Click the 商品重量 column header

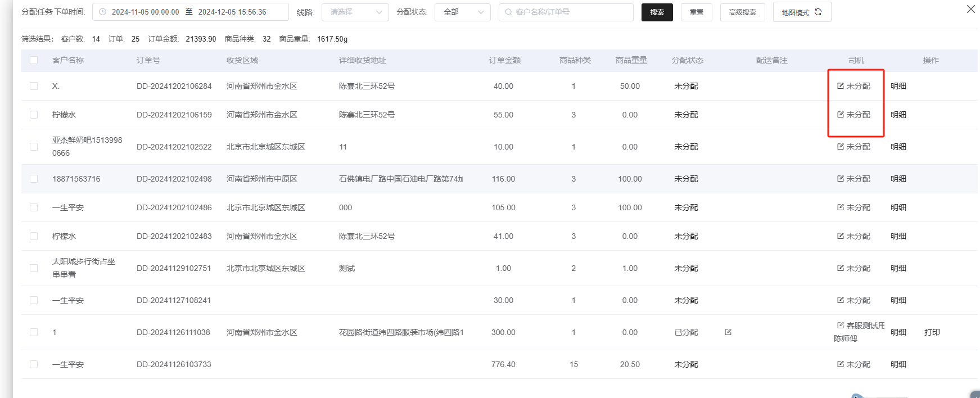[x=631, y=60]
